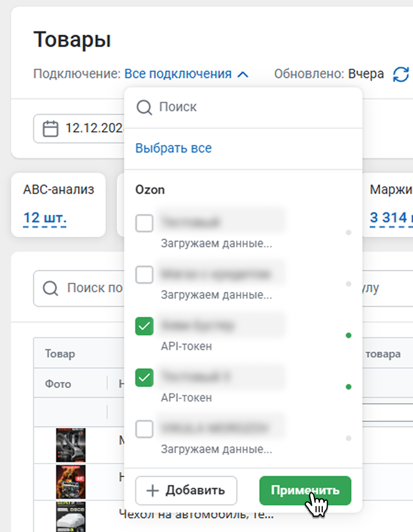Open ABC-анализ 12 шт. link
Image resolution: width=413 pixels, height=532 pixels.
[x=45, y=217]
